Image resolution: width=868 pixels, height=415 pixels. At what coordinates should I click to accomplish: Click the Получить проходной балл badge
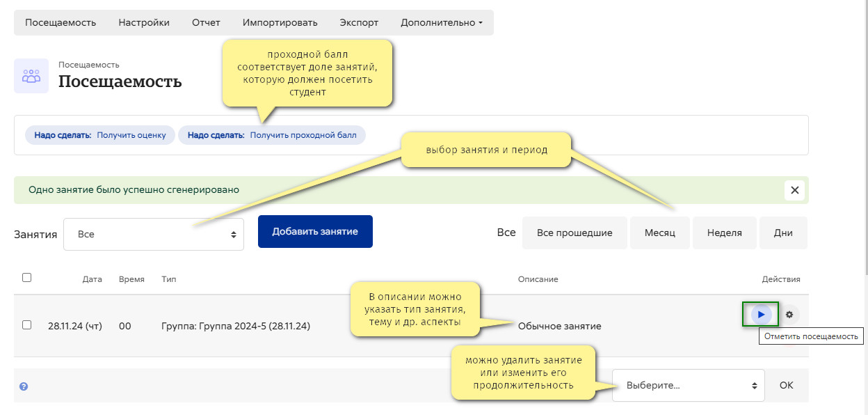point(272,135)
